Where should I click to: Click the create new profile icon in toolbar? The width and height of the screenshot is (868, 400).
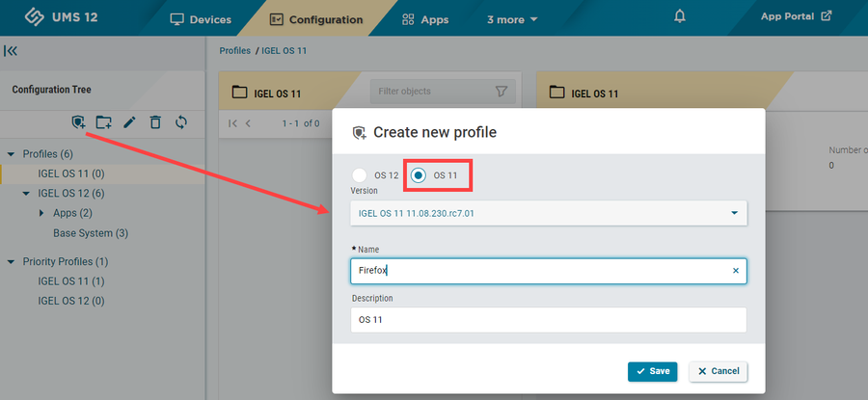[x=79, y=122]
